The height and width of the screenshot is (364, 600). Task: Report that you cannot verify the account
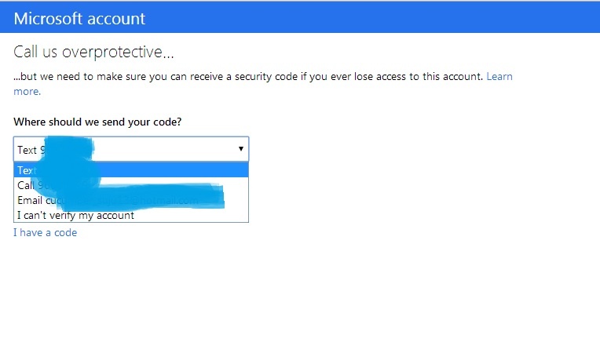click(x=75, y=215)
